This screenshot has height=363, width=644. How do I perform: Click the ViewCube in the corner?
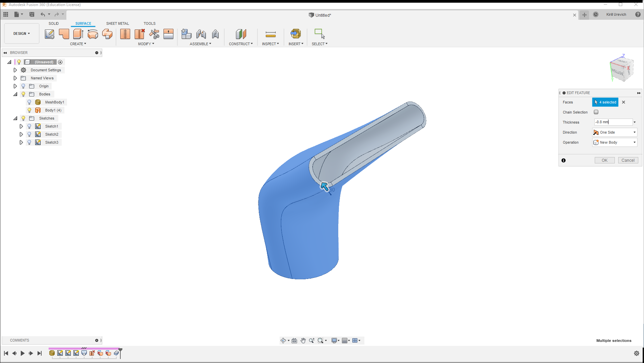point(621,69)
